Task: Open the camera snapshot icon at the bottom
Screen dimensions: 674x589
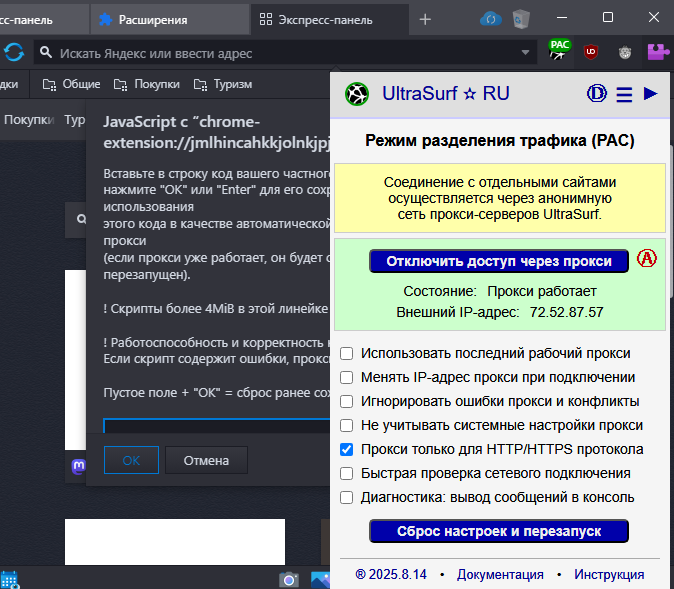Action: pos(289,580)
